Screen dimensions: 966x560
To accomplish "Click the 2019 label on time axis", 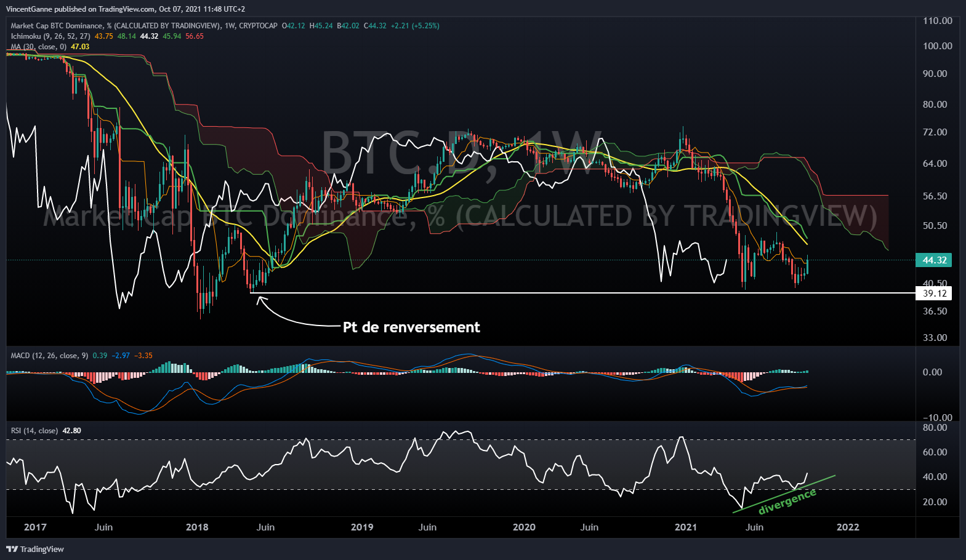I will point(362,527).
